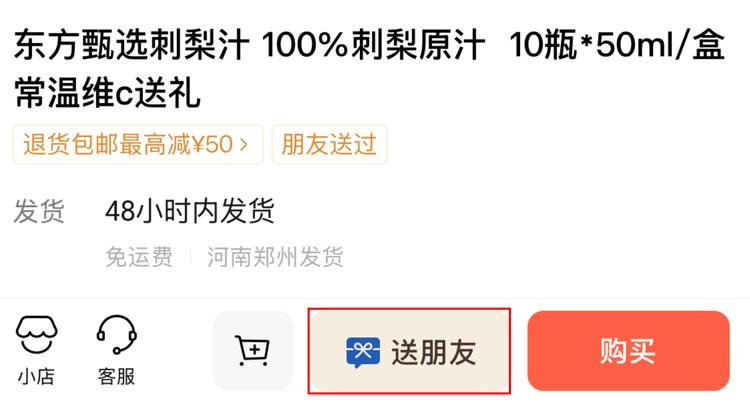Tap the 客服 label text
The width and height of the screenshot is (750, 408).
point(116,377)
